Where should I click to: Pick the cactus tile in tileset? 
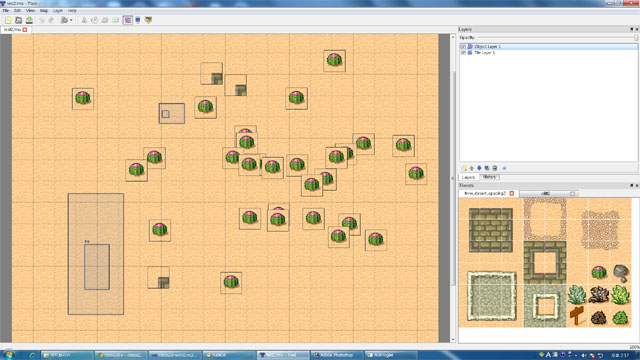pyautogui.click(x=599, y=272)
